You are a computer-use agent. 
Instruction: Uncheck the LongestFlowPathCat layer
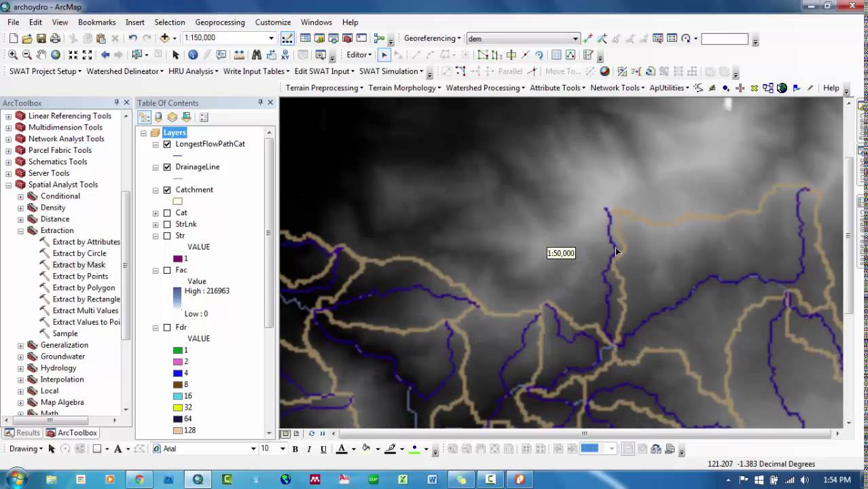pos(167,144)
